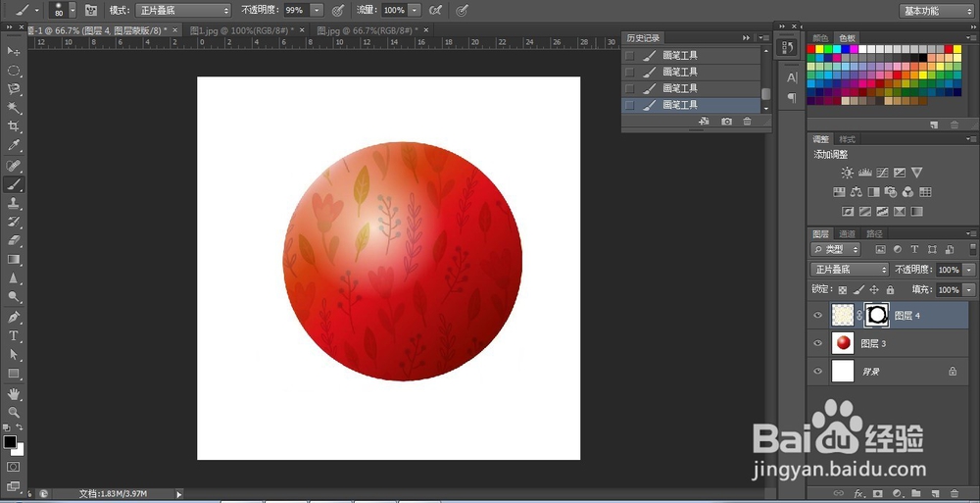Add a Levels adjustment
The width and height of the screenshot is (980, 503).
865,173
